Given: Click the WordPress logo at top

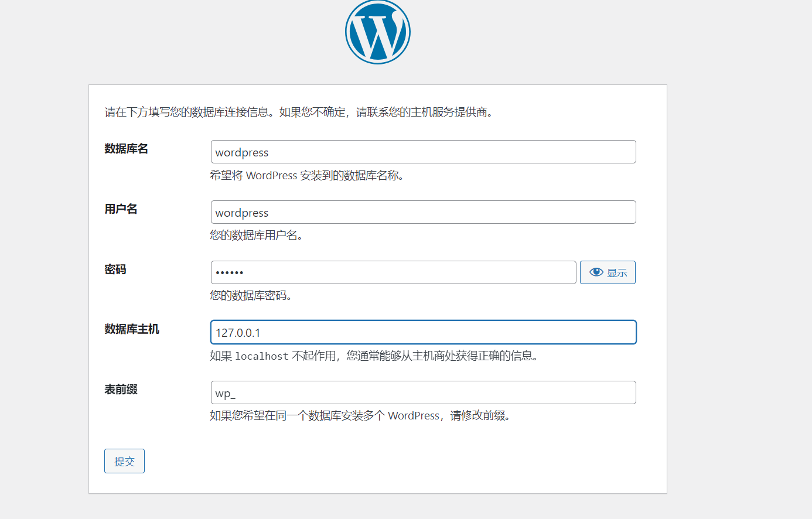Looking at the screenshot, I should point(378,32).
